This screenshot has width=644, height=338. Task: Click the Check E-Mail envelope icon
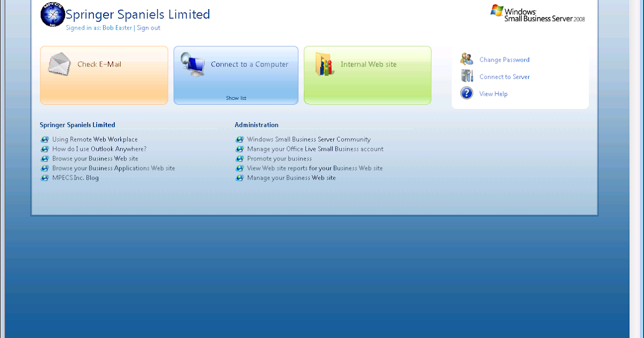pos(59,64)
